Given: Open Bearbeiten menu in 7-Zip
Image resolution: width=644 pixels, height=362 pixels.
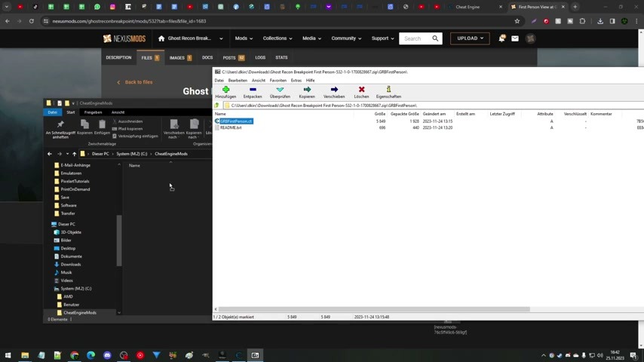Looking at the screenshot, I should (238, 81).
